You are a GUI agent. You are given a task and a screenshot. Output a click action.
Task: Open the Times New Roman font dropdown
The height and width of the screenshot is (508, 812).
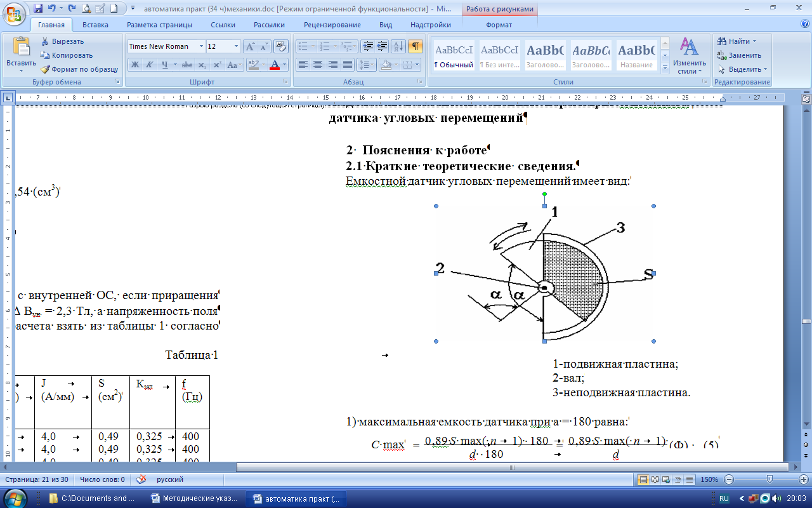click(x=201, y=46)
